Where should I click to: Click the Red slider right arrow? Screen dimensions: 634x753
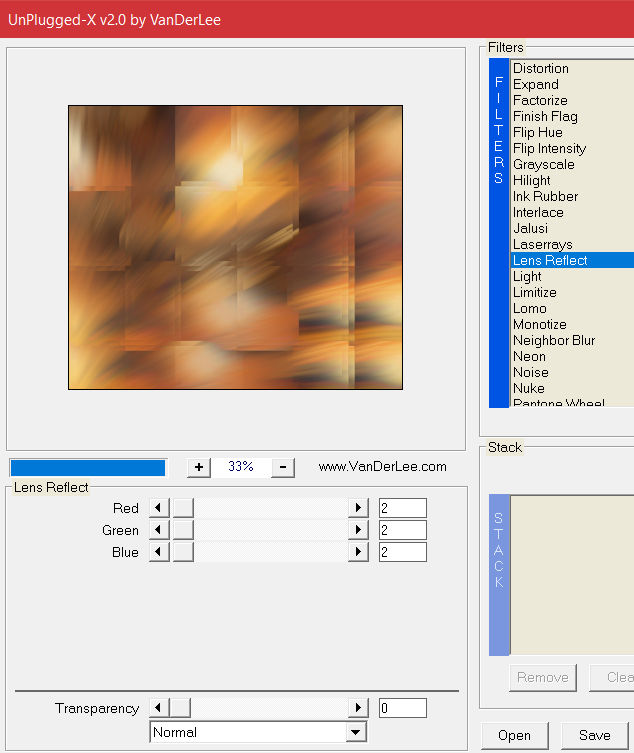358,508
